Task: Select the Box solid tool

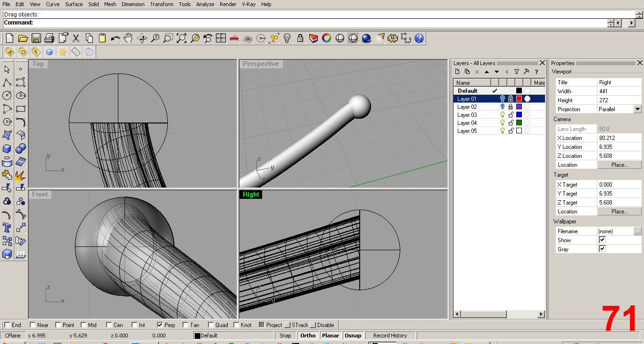Action: click(7, 148)
